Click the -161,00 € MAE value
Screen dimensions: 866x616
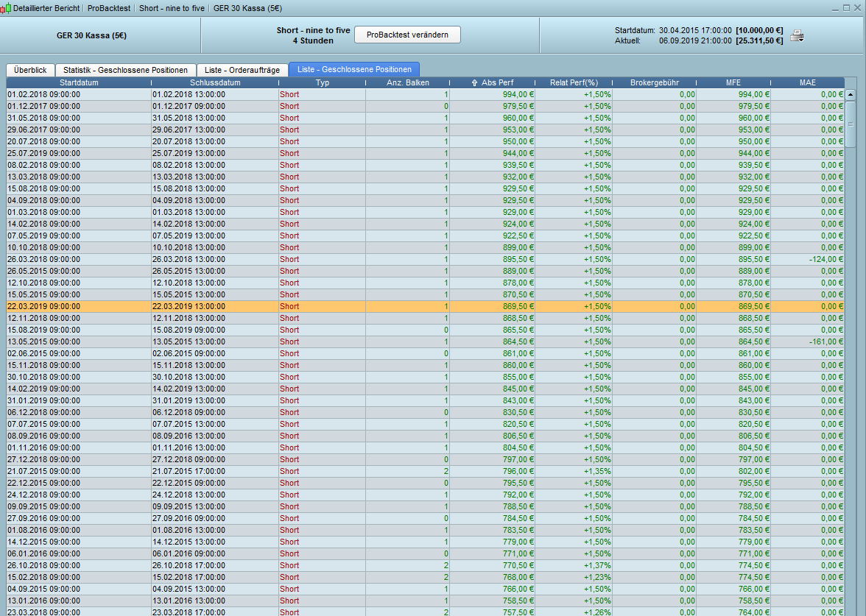826,341
